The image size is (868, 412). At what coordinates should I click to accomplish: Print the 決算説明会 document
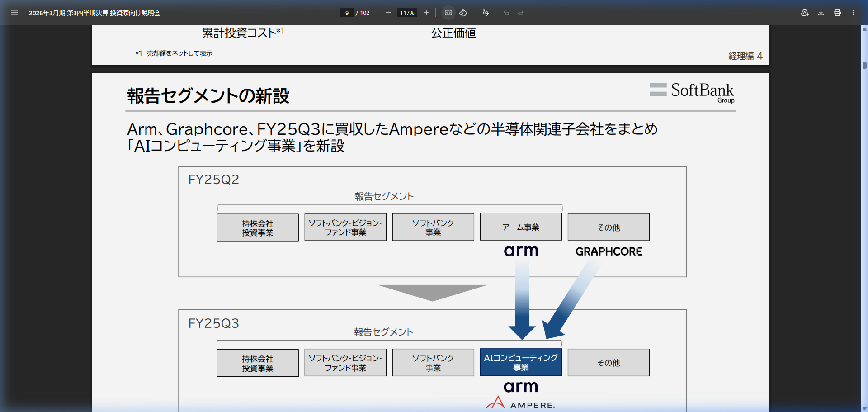(837, 13)
